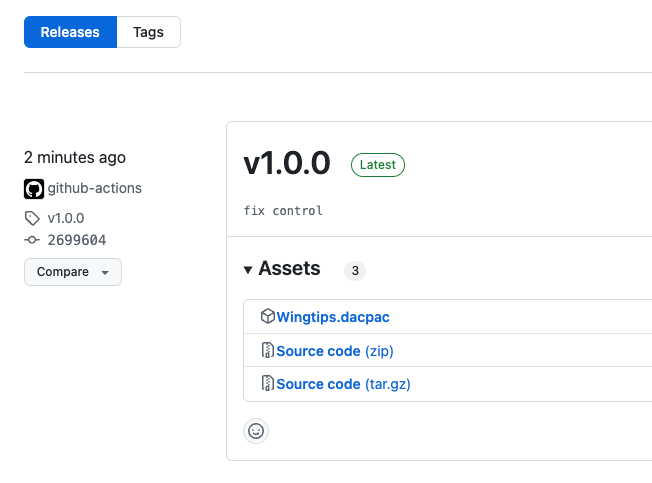
Task: Click the "2 minutes ago" timestamp
Action: [75, 158]
